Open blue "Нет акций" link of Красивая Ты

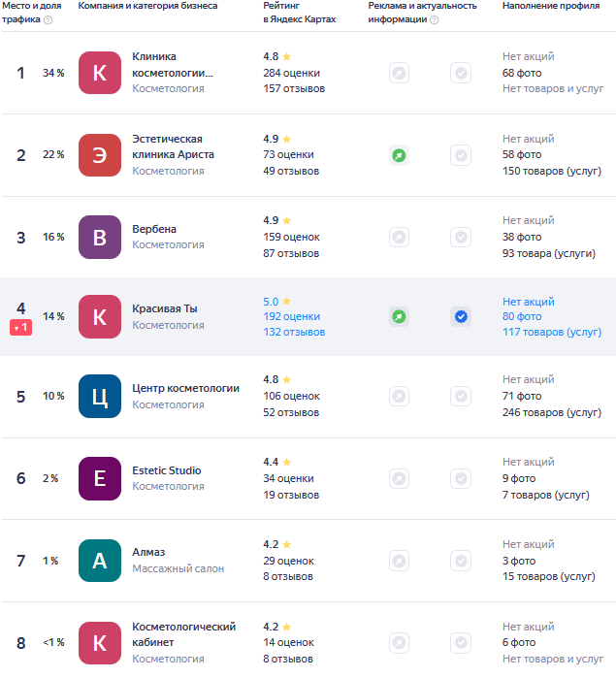pos(528,302)
